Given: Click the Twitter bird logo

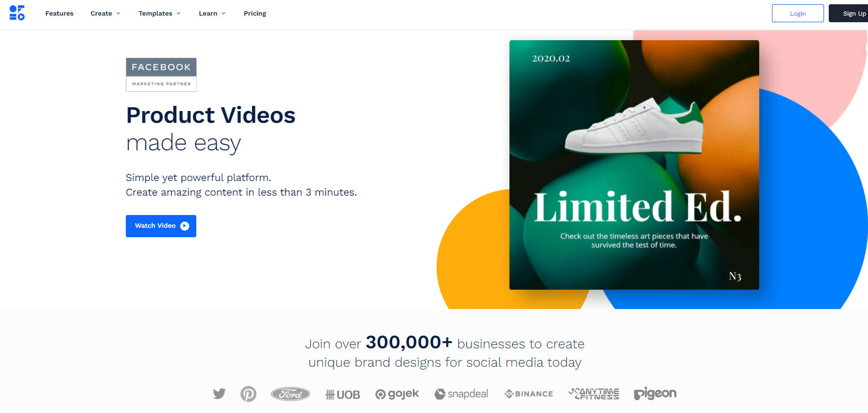Looking at the screenshot, I should [219, 394].
